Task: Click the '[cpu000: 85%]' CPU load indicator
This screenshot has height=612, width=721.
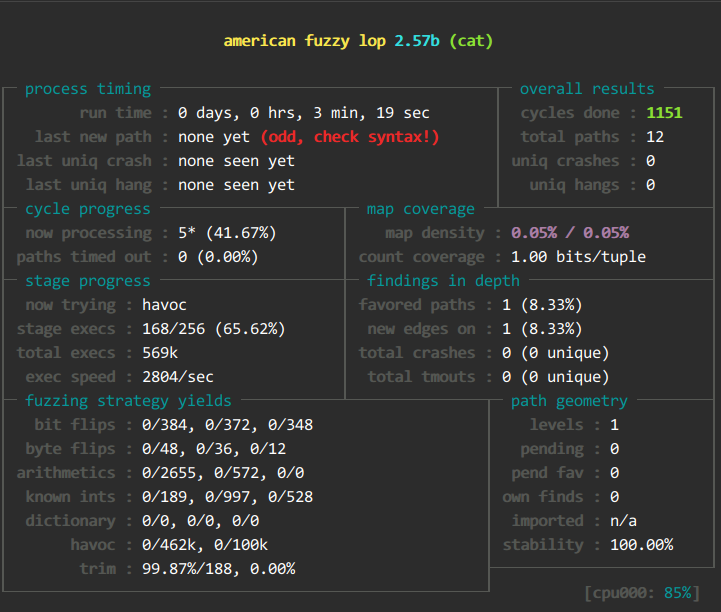Action: (642, 593)
